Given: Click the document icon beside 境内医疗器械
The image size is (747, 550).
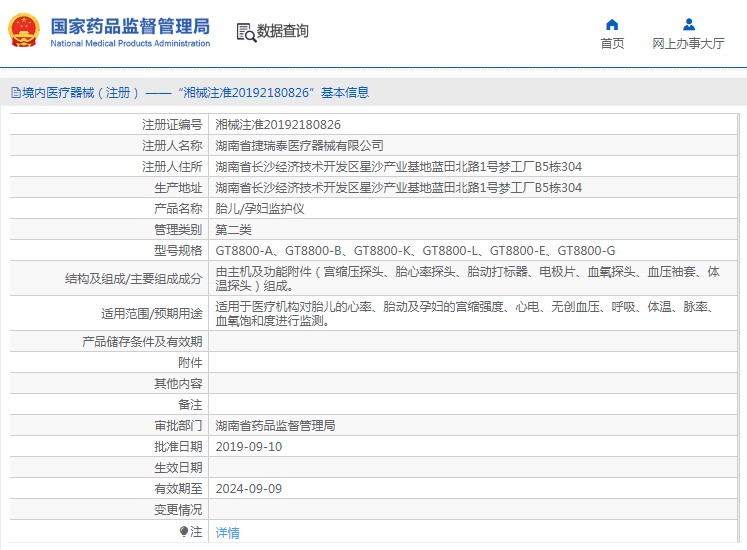Looking at the screenshot, I should pyautogui.click(x=16, y=92).
